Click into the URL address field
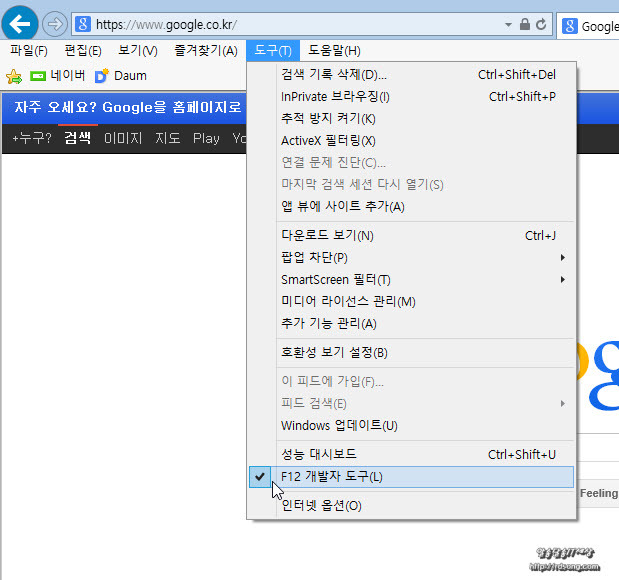This screenshot has height=580, width=619. (x=290, y=24)
